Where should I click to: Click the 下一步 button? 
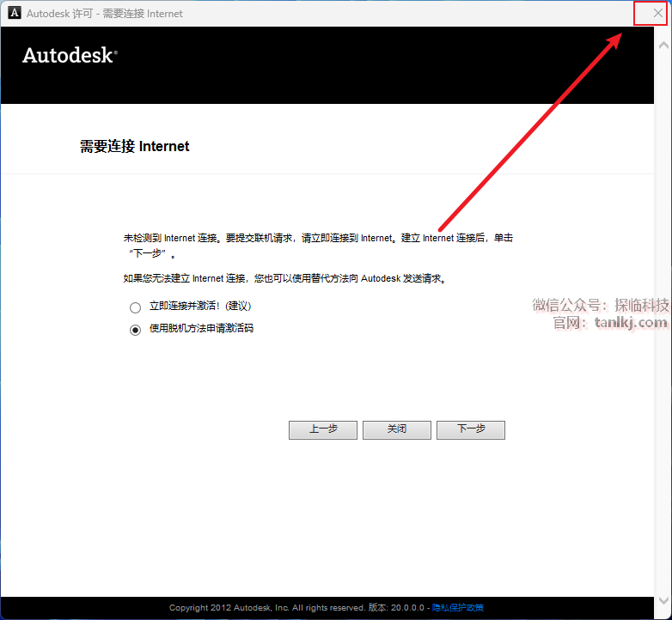471,429
